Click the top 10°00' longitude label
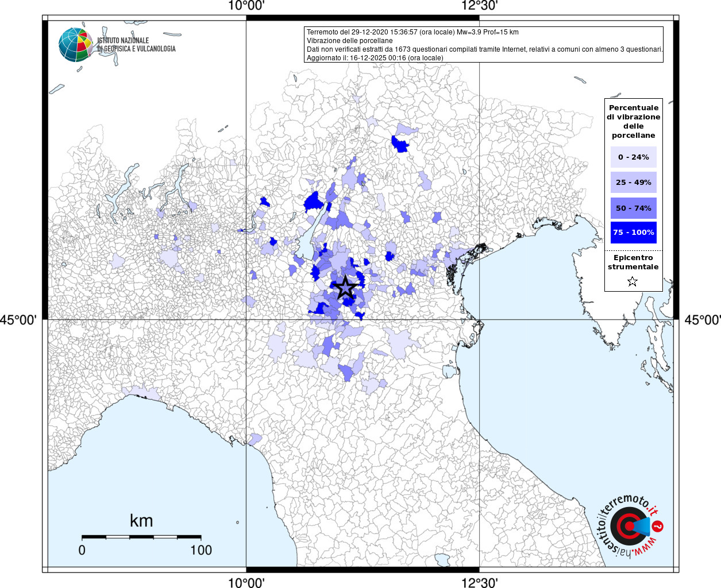Viewport: 721px width, 588px height. pos(246,6)
